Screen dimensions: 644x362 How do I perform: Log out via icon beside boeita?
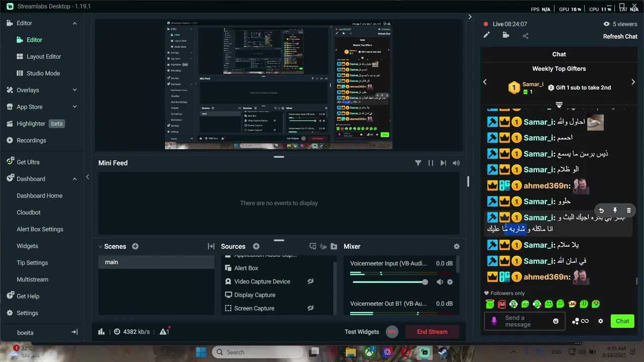point(74,332)
